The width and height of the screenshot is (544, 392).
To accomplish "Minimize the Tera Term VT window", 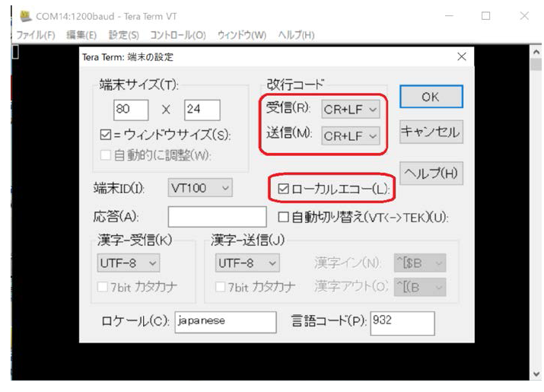I will pyautogui.click(x=450, y=16).
